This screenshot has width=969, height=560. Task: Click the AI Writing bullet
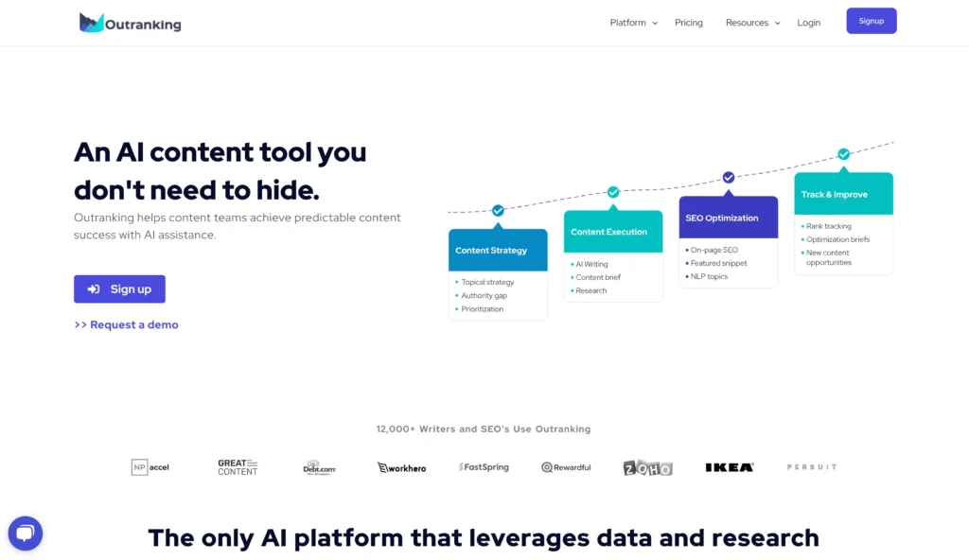[591, 264]
